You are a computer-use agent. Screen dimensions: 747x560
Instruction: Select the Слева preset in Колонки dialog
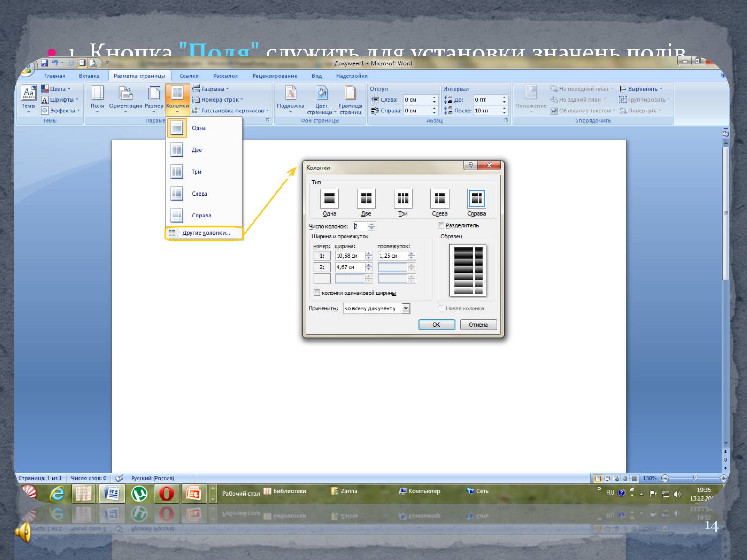pyautogui.click(x=440, y=203)
